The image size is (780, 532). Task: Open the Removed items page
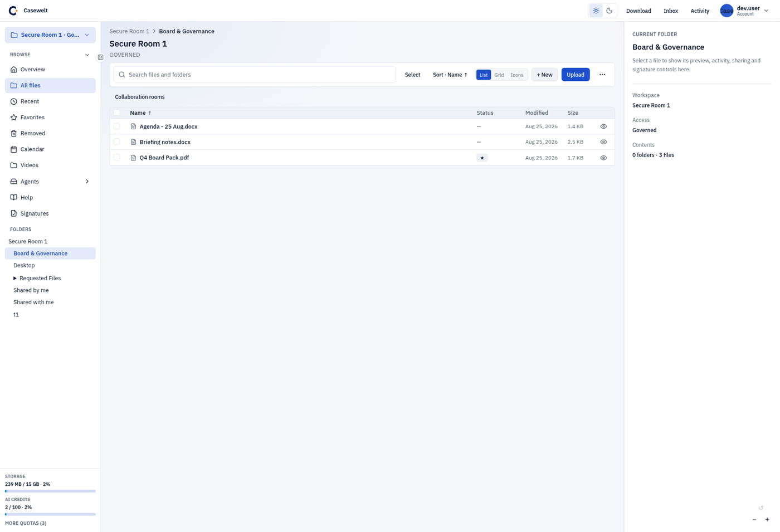(x=50, y=133)
